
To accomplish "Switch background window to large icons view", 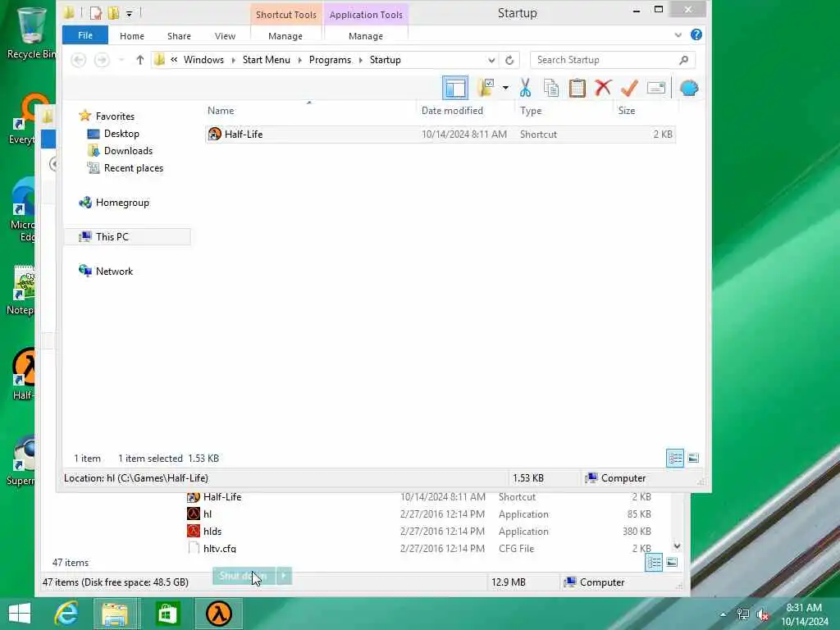I will (672, 563).
